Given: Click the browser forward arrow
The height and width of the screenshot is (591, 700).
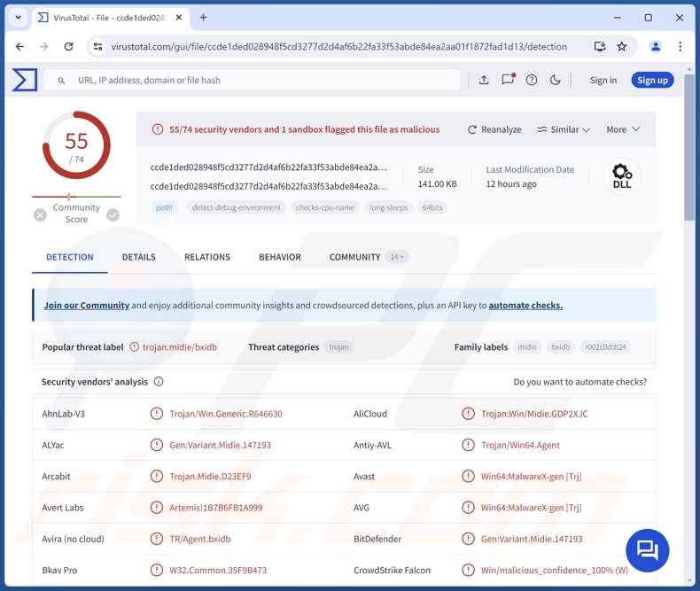Looking at the screenshot, I should pos(43,46).
